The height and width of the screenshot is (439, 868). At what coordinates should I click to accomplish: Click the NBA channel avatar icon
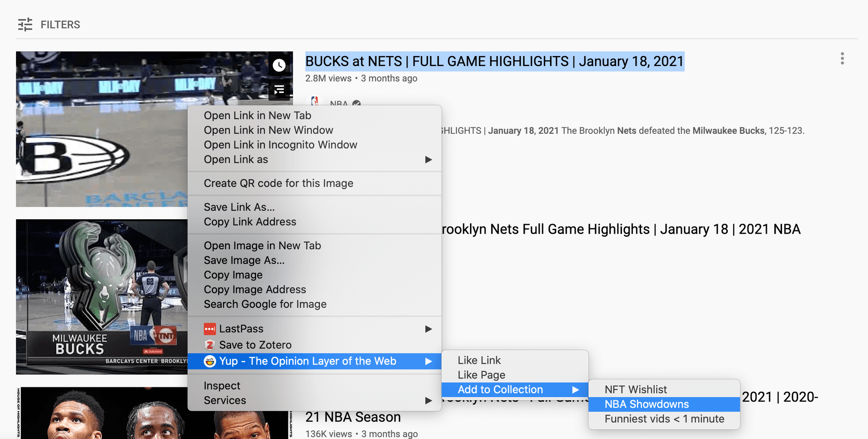point(314,101)
